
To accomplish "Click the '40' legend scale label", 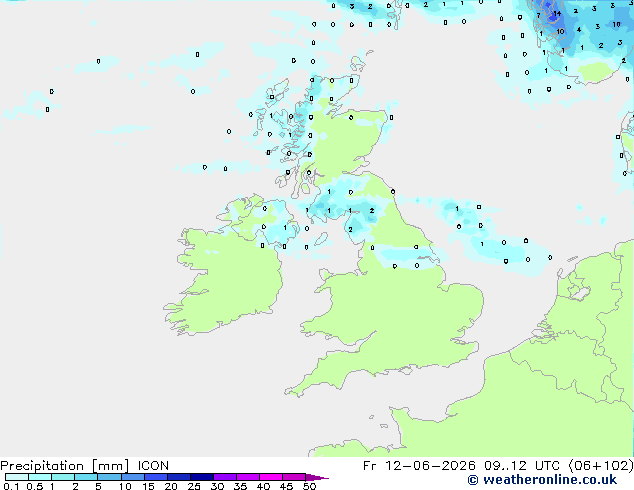I will 263,486.
